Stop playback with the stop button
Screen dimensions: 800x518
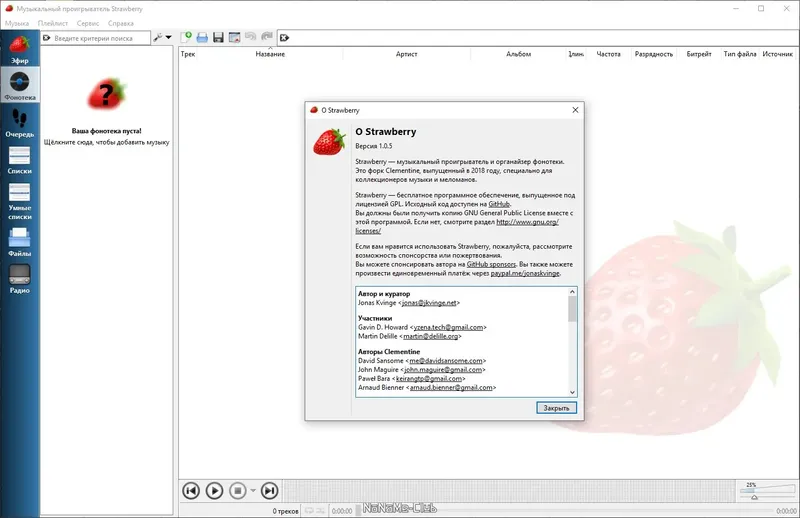coord(238,491)
